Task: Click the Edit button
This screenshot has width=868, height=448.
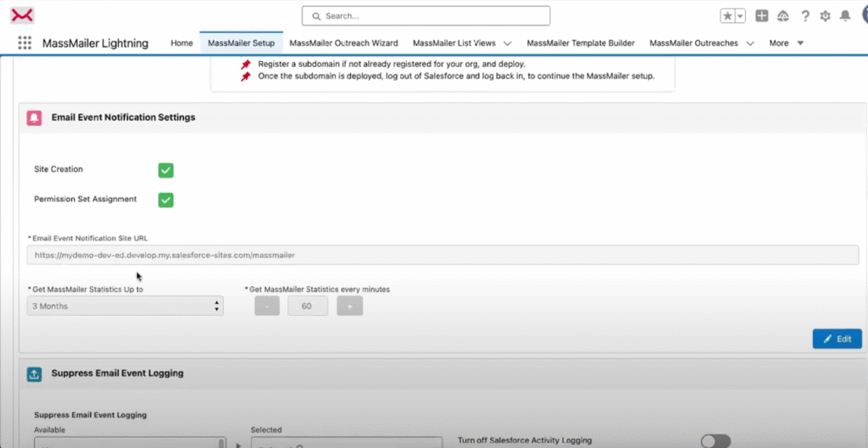Action: (x=837, y=339)
